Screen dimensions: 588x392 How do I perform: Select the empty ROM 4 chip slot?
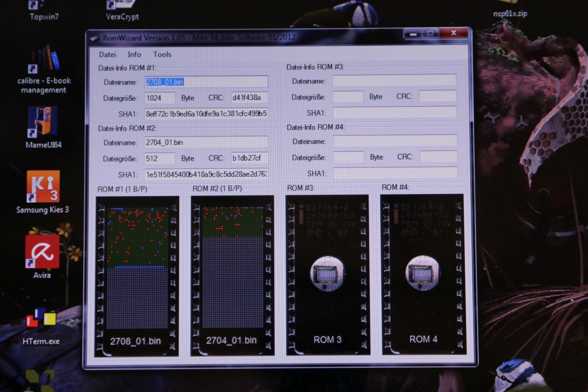[422, 274]
